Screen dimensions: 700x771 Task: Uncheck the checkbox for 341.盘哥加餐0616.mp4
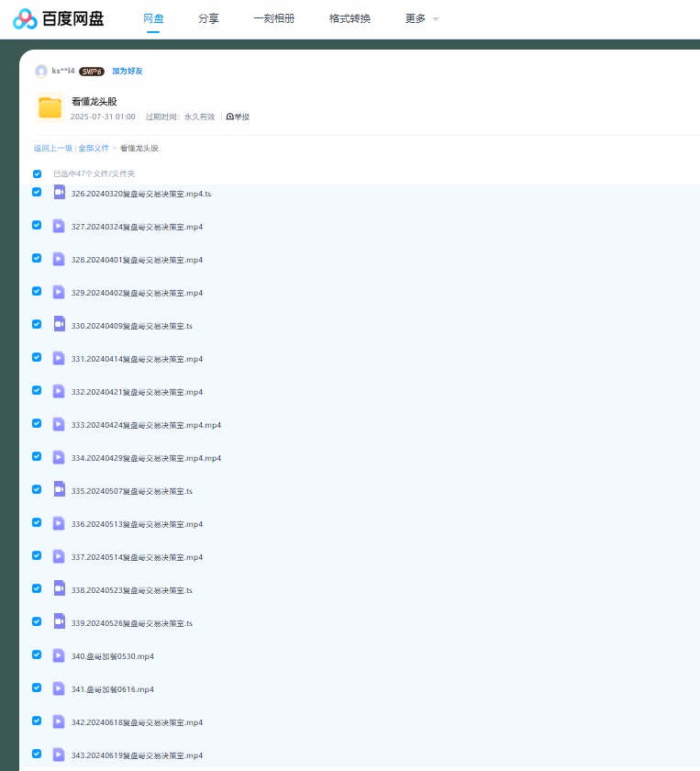[37, 687]
